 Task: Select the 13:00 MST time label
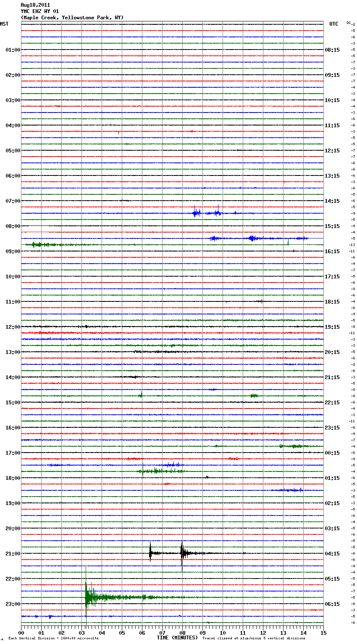[x=13, y=352]
